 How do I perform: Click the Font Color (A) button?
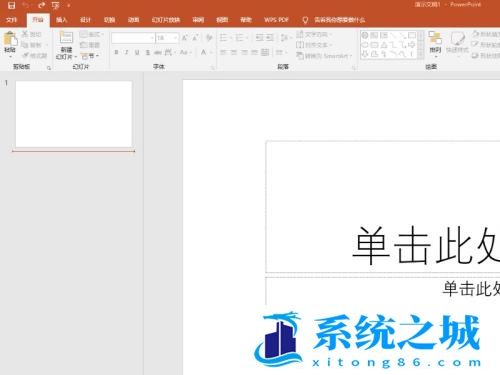point(203,52)
